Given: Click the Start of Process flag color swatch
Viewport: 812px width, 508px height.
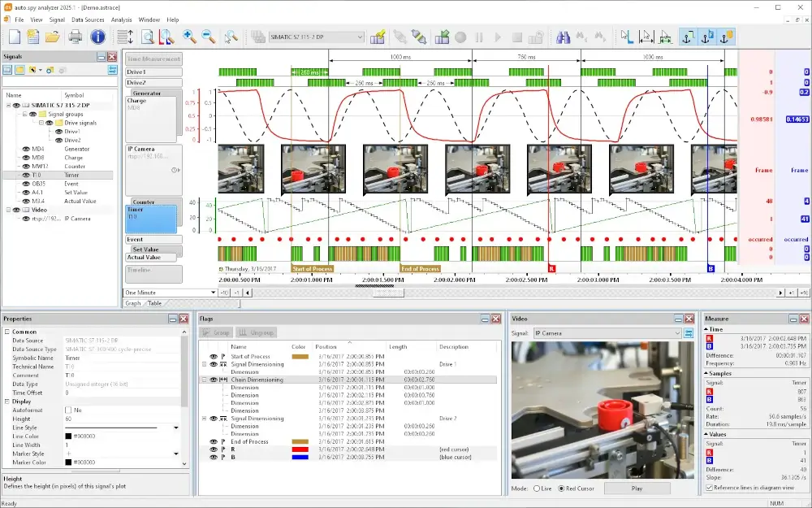Looking at the screenshot, I should tap(300, 357).
